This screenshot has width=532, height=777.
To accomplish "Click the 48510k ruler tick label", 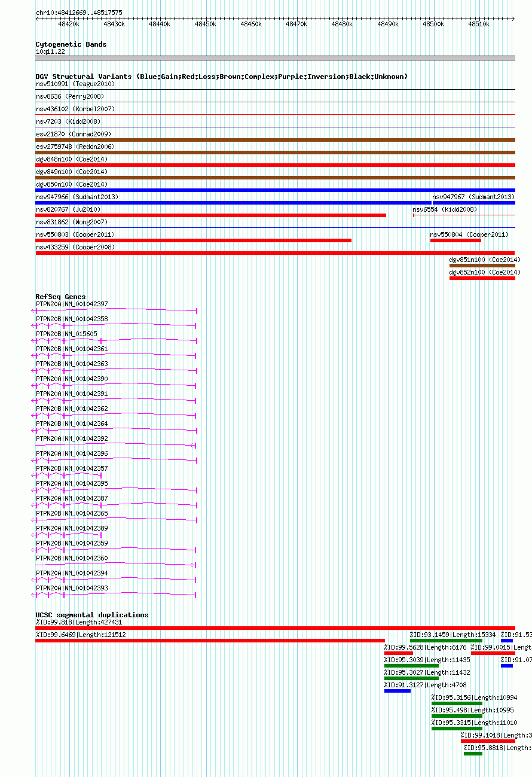I will [479, 25].
